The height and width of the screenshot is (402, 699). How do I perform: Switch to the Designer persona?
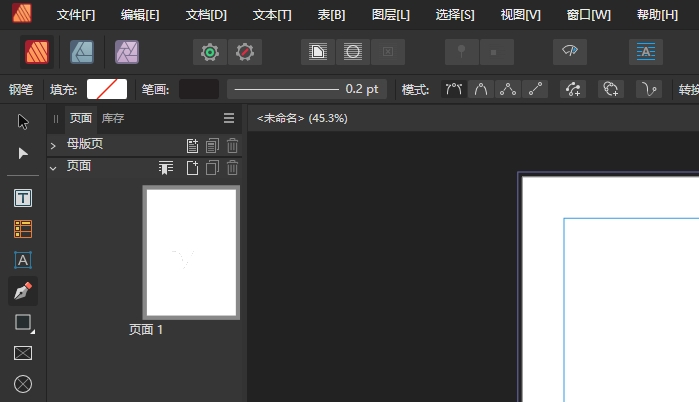tap(82, 52)
